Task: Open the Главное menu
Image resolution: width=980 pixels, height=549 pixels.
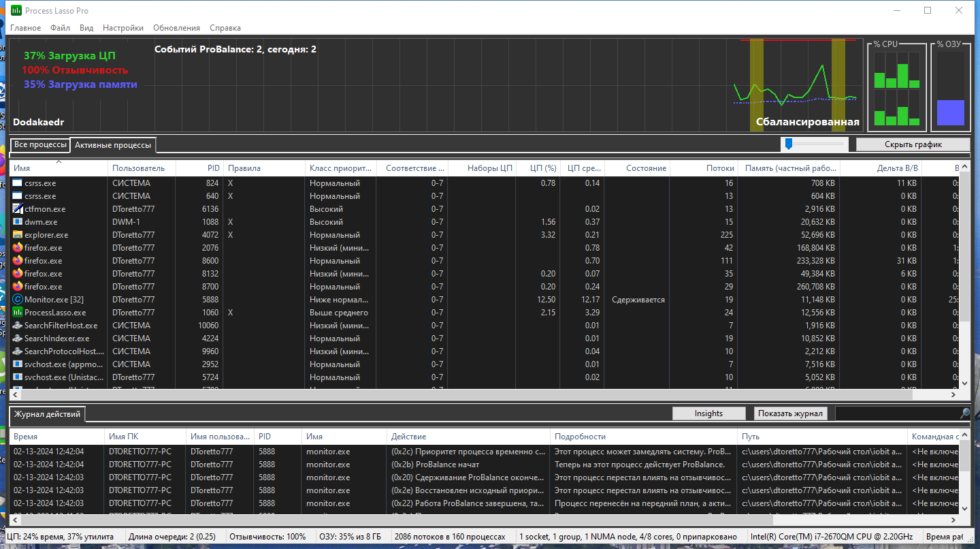Action: [x=25, y=28]
